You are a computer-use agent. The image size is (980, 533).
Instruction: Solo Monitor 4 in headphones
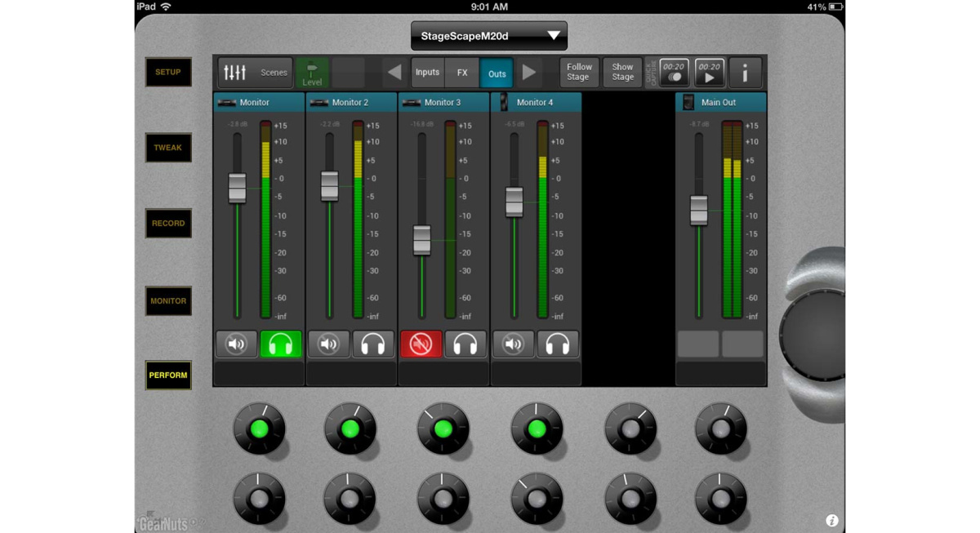pos(558,344)
